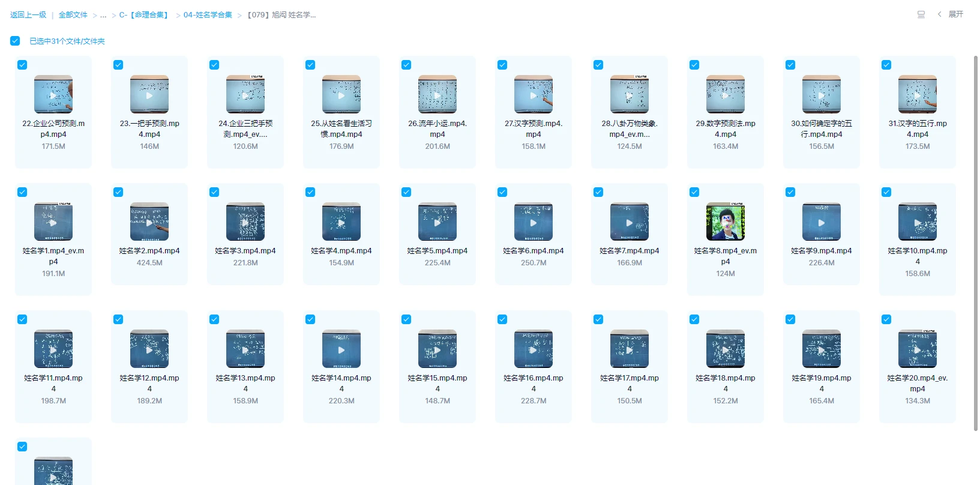This screenshot has height=485, width=980.
Task: Open video thumbnail of 姓名学12.mp4
Action: pyautogui.click(x=149, y=349)
